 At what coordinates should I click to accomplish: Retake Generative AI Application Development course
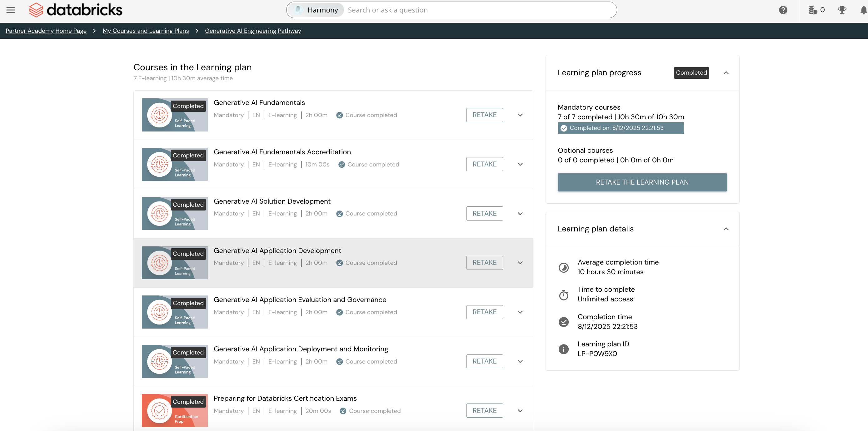pos(484,263)
